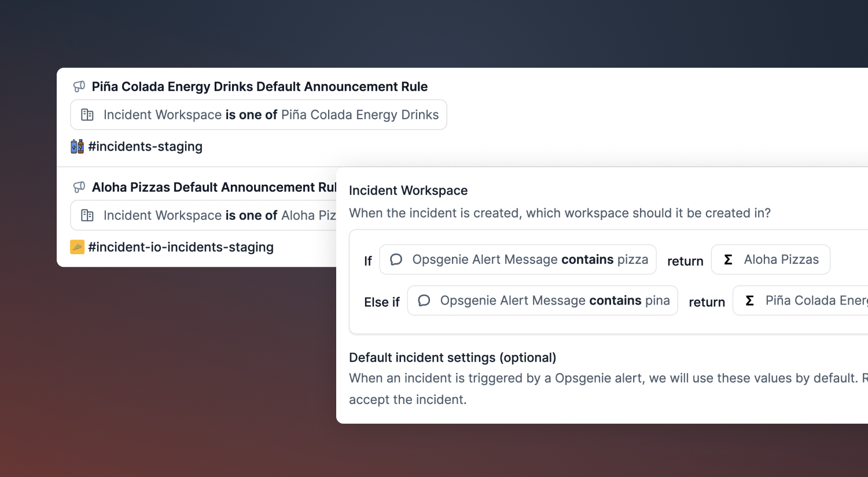
Task: Click the 'If' label in first rule
Action: coord(368,261)
